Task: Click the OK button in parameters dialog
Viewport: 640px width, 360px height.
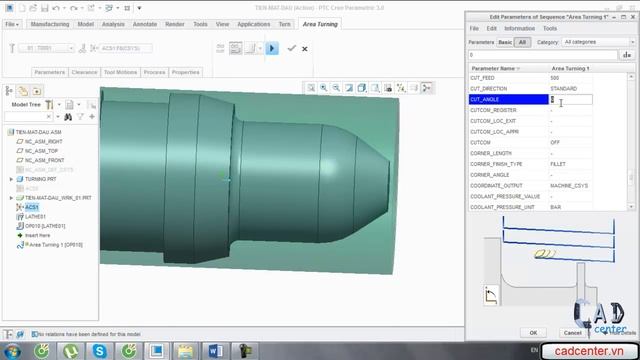Action: coord(533,333)
